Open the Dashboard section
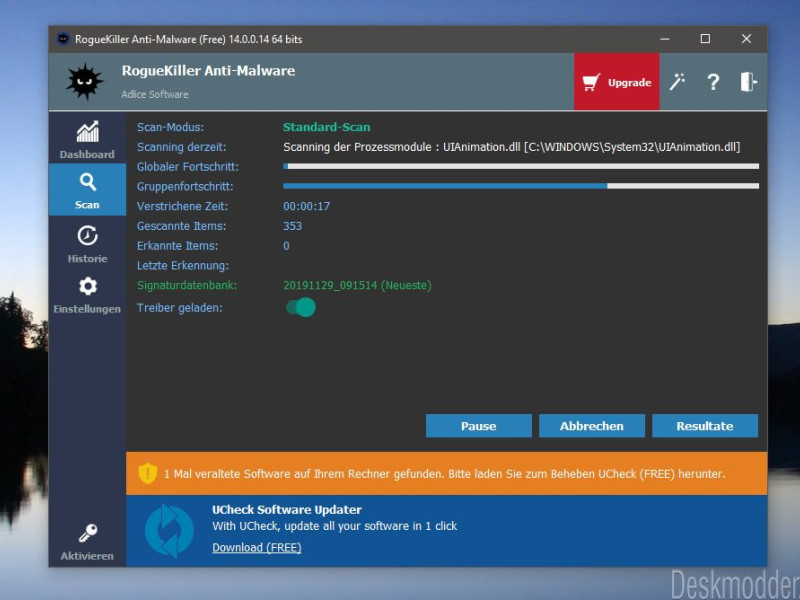This screenshot has height=600, width=800. click(x=87, y=140)
